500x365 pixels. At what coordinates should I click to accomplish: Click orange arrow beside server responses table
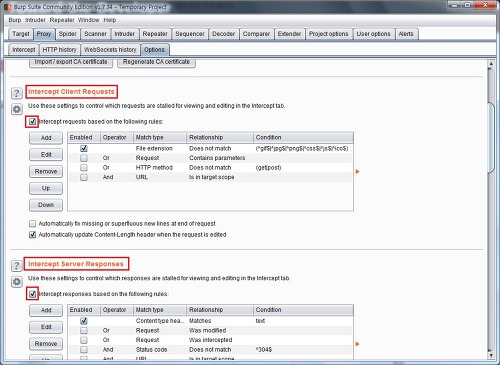pyautogui.click(x=357, y=344)
